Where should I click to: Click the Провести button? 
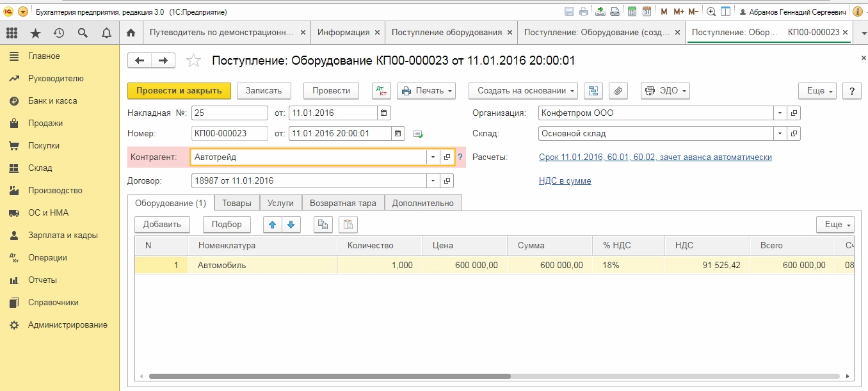(331, 91)
